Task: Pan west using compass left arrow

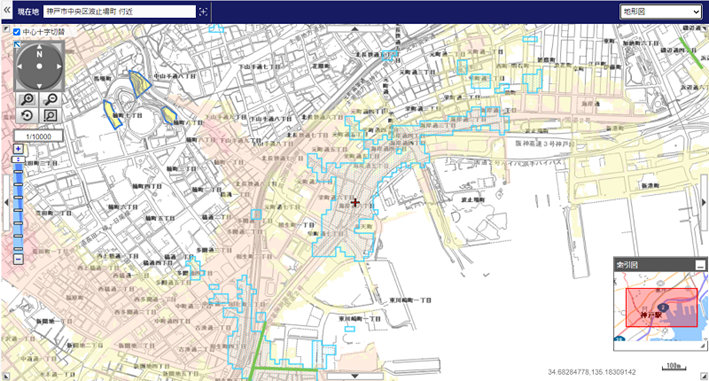Action: (19, 66)
